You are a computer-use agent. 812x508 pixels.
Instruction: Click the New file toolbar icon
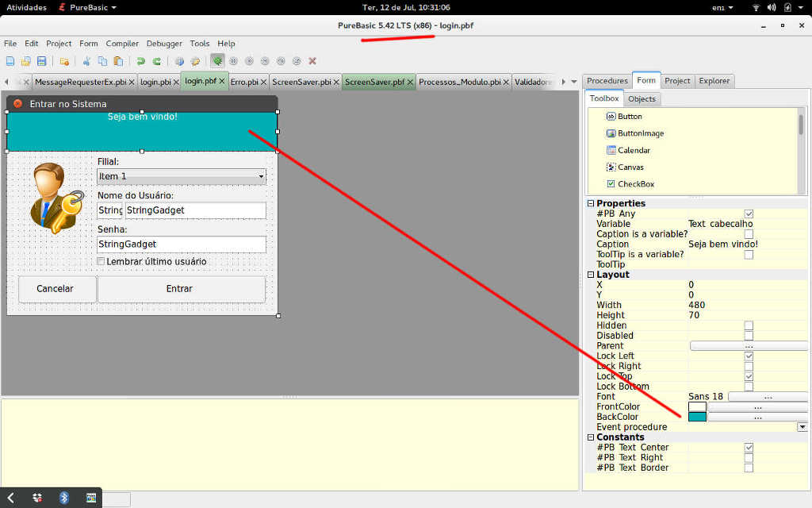(10, 61)
